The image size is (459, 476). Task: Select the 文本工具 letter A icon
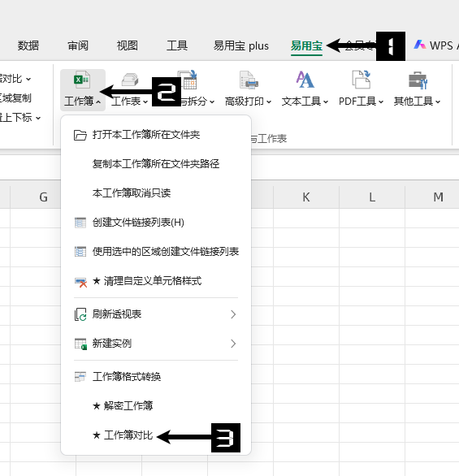(305, 80)
